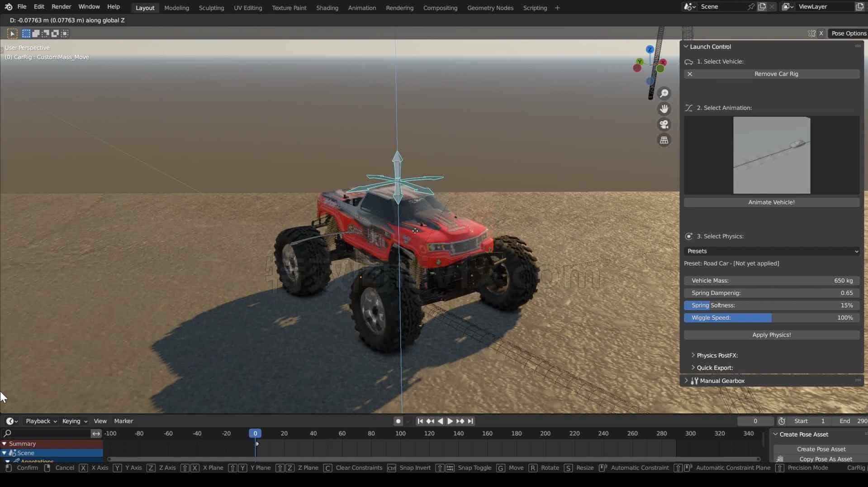Image resolution: width=868 pixels, height=487 pixels.
Task: Open the Render menu
Action: tap(61, 7)
